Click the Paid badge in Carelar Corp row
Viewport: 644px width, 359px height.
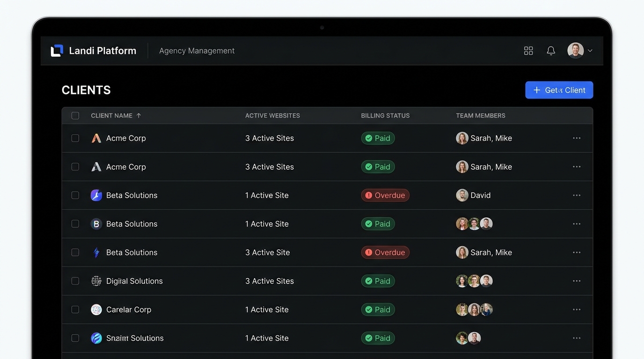coord(378,309)
